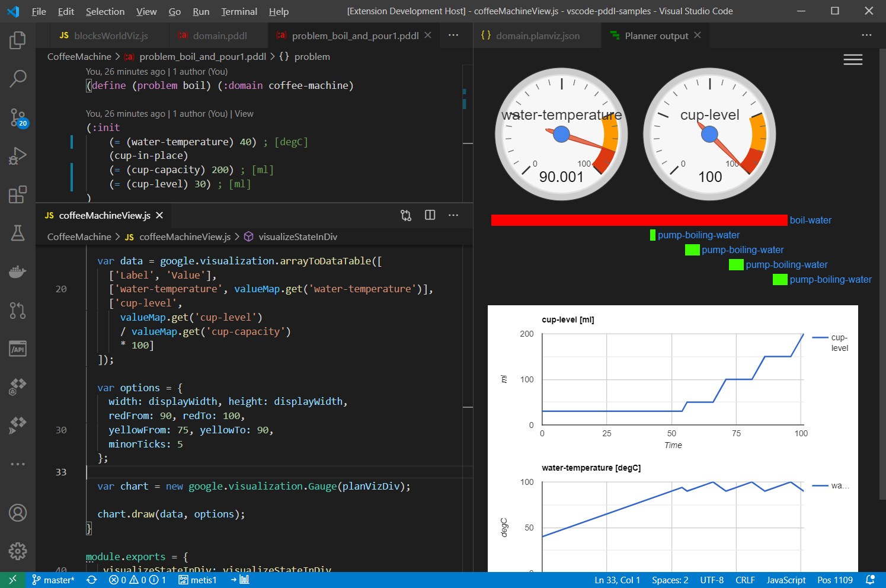Open more actions for Planner output group
This screenshot has width=886, height=588.
(866, 36)
